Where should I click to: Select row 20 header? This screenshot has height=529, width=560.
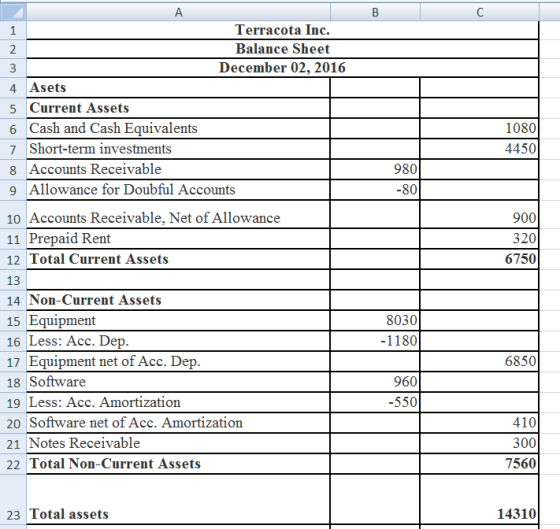click(x=13, y=423)
